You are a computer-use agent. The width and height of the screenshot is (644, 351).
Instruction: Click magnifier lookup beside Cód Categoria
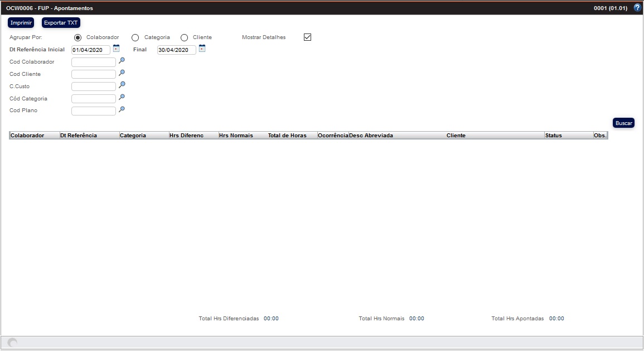click(x=122, y=98)
